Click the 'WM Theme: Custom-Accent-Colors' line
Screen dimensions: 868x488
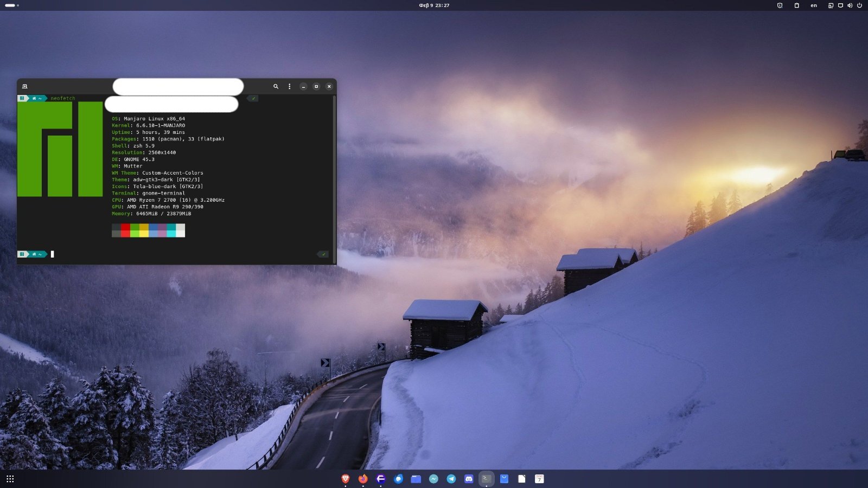(x=157, y=173)
